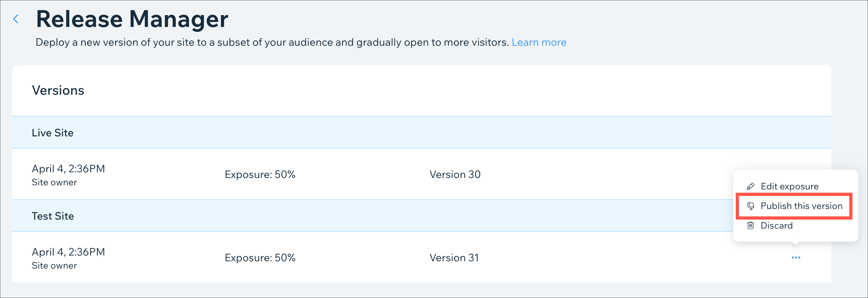Go back using the left chevron arrow
The height and width of the screenshot is (298, 868).
click(16, 19)
